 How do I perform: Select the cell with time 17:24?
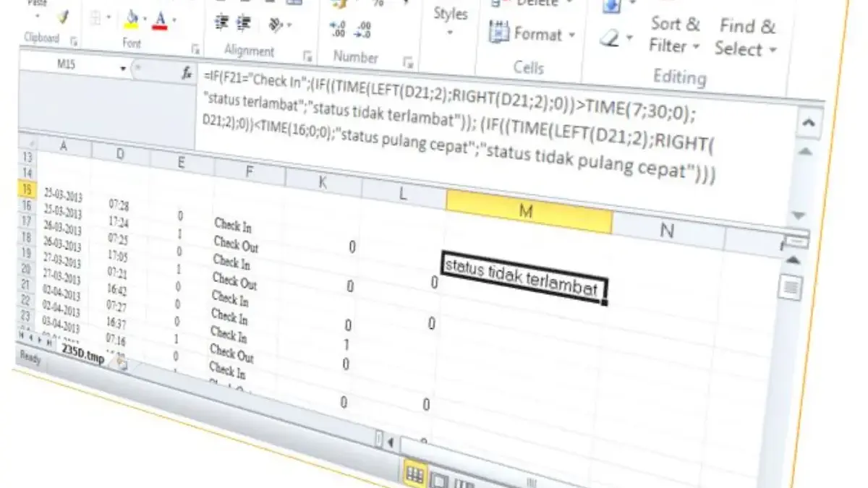[x=119, y=223]
